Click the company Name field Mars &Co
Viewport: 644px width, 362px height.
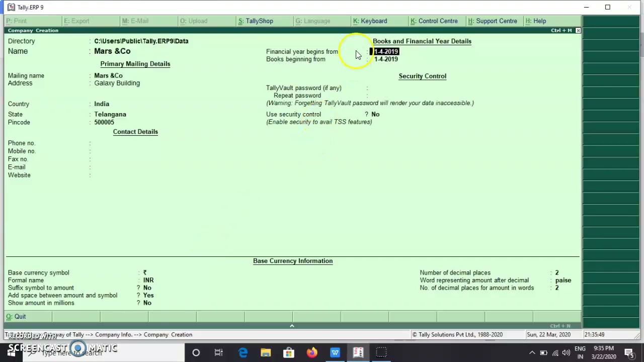(112, 51)
